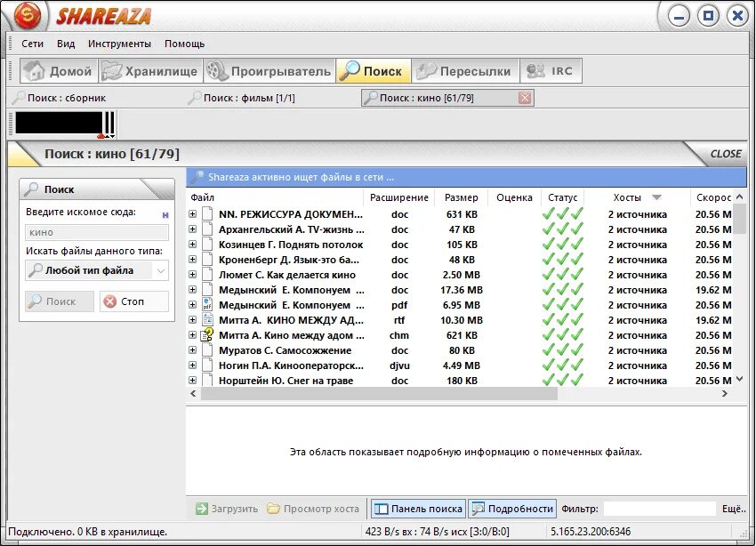Open the Пересылки transfers section
Screen dimensions: 756x546
(x=465, y=71)
